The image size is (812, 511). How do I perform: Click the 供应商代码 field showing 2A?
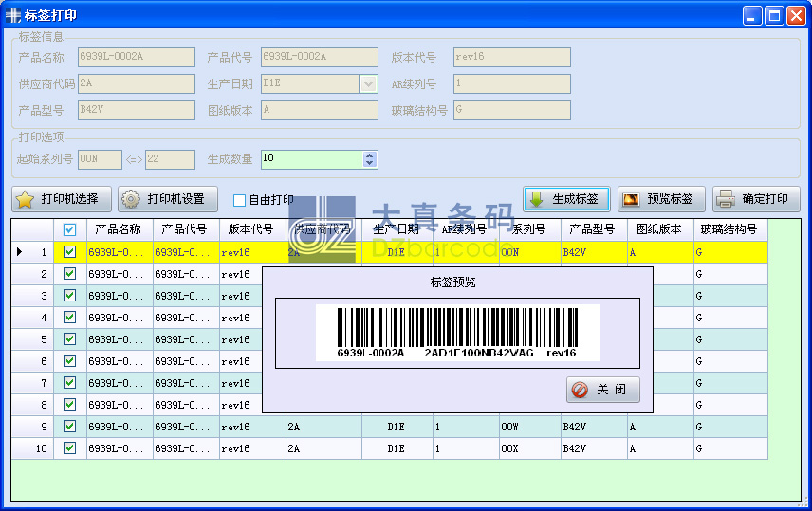coord(137,83)
